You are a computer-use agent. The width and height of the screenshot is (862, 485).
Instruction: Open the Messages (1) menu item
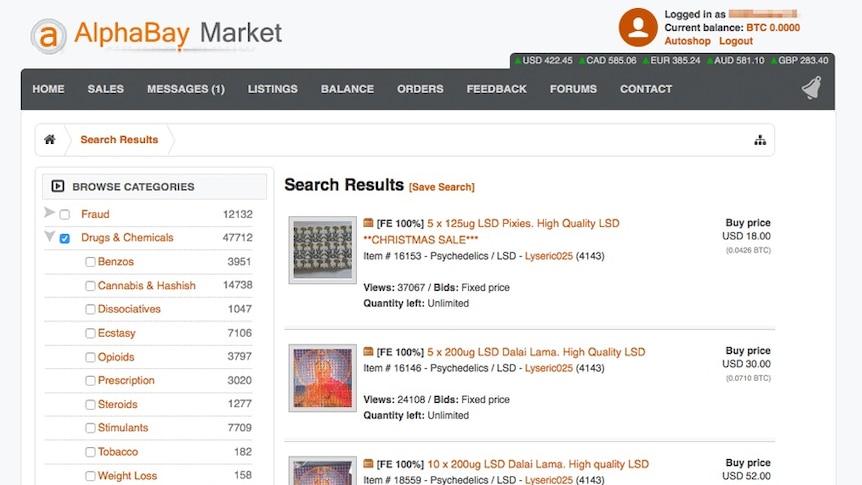[185, 89]
